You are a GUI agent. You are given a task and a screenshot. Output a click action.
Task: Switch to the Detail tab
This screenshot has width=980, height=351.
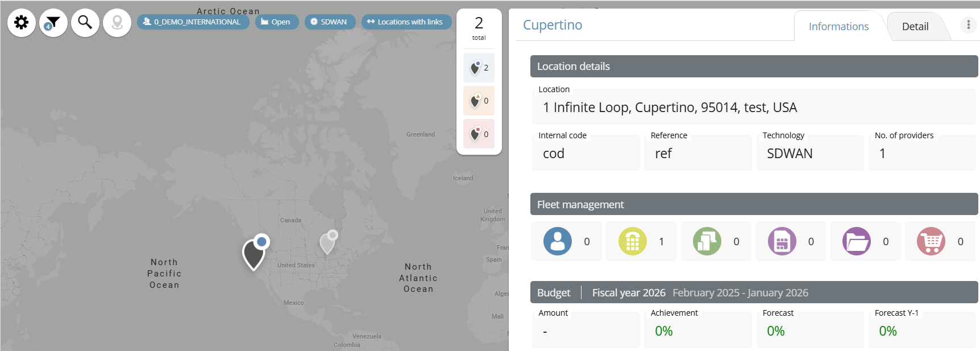tap(915, 27)
